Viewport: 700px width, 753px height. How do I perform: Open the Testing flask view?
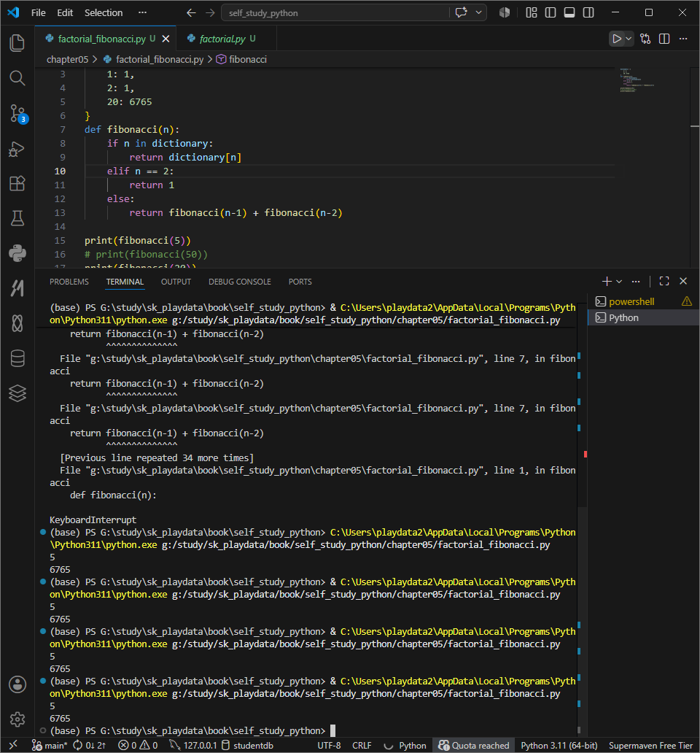(17, 218)
